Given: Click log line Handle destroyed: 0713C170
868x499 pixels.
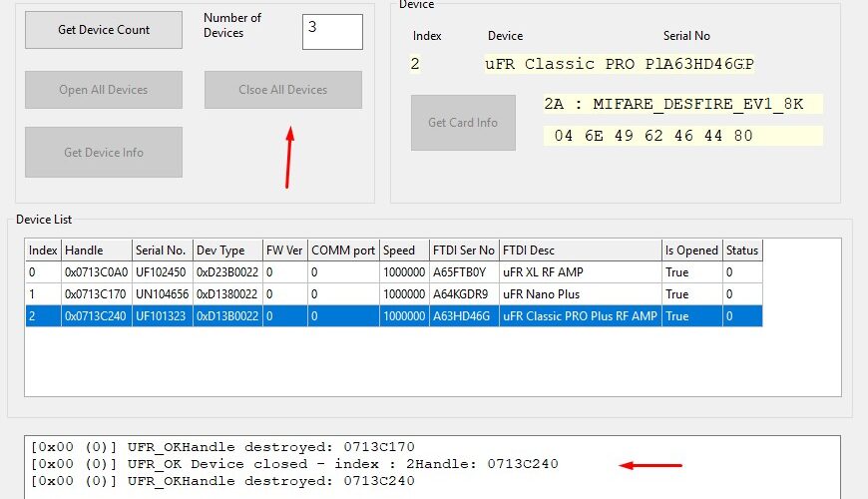Looking at the screenshot, I should [x=222, y=447].
